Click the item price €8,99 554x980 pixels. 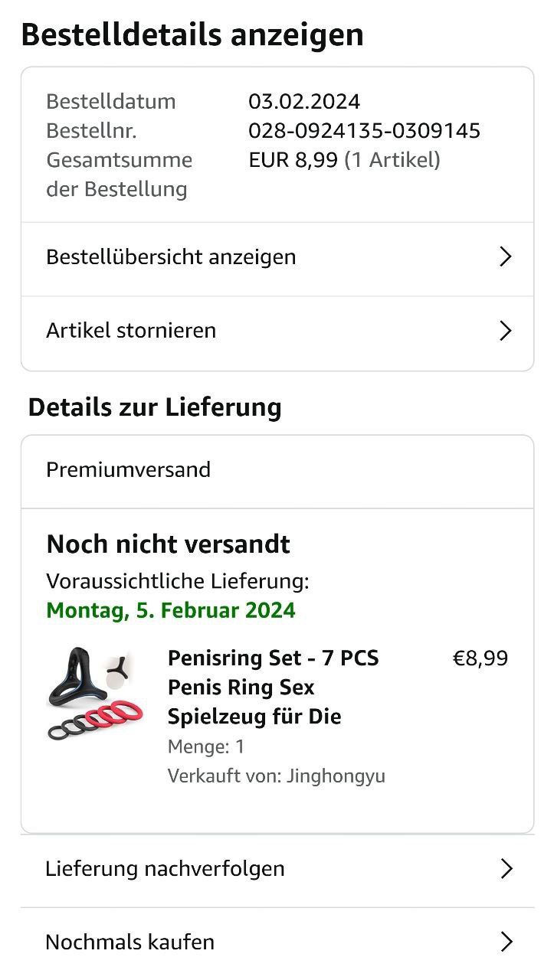[x=480, y=658]
